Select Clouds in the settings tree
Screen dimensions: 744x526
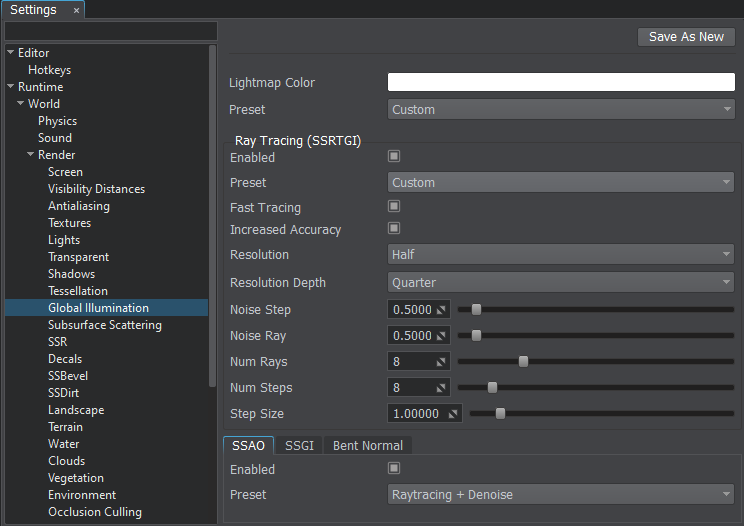[66, 461]
